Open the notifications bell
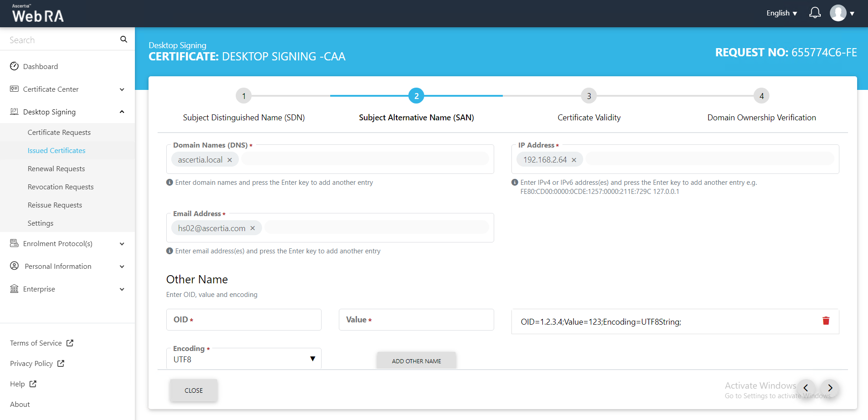The height and width of the screenshot is (420, 868). (815, 13)
